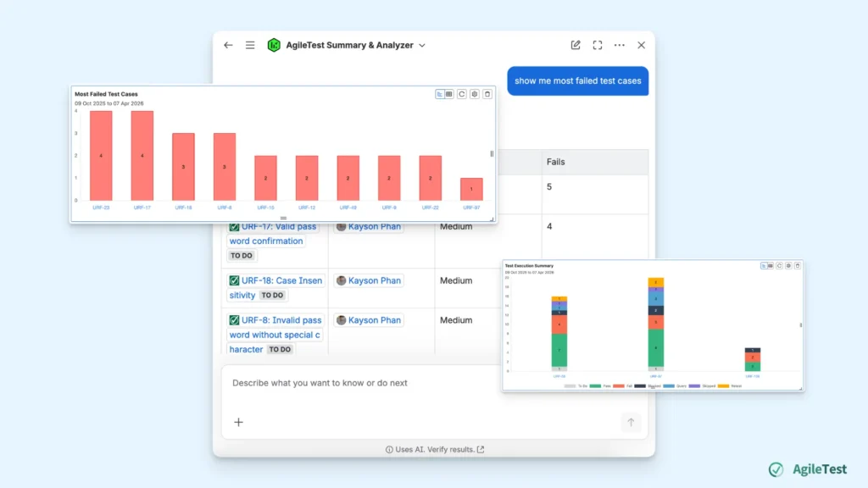Switch Test Execution Summary to chart view

point(764,265)
